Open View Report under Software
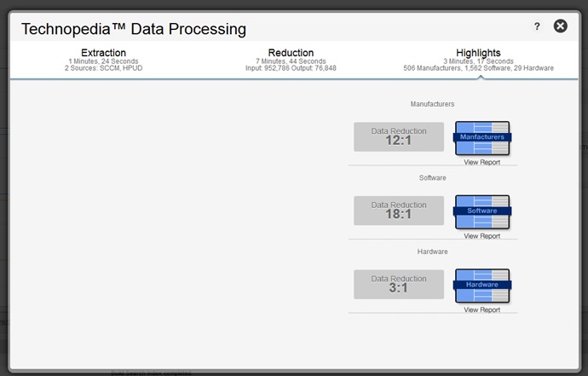The image size is (588, 376). tap(481, 236)
